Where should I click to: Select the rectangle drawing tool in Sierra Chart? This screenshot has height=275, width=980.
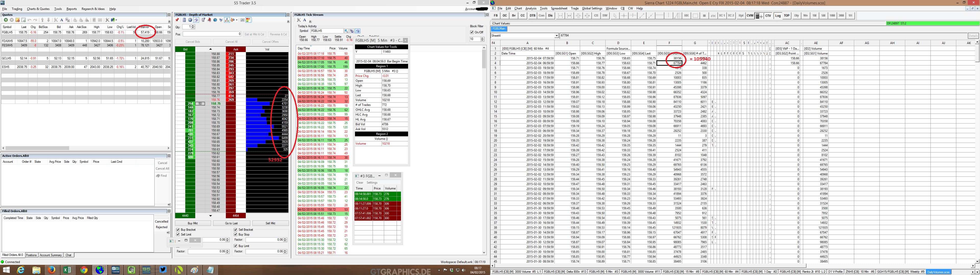695,16
